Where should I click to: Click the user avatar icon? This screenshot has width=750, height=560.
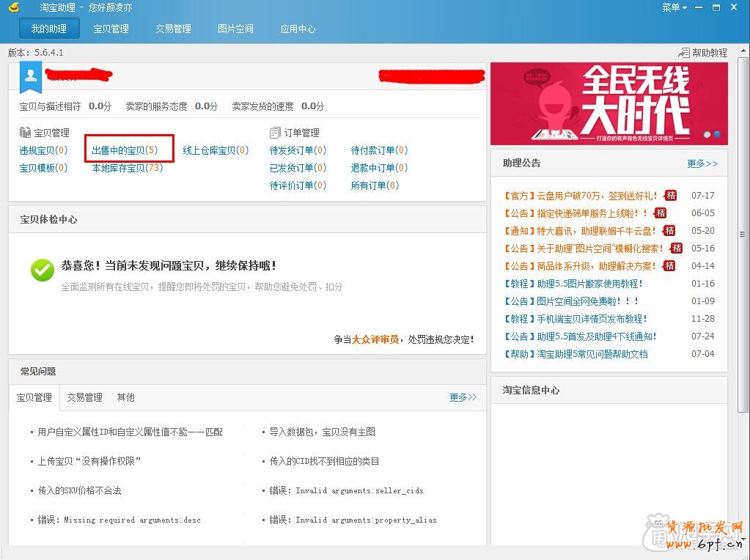31,75
